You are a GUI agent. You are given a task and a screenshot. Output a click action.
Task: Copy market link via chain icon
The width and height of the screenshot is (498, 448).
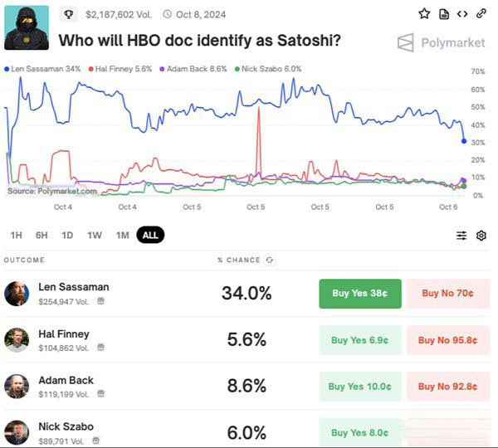pyautogui.click(x=481, y=14)
